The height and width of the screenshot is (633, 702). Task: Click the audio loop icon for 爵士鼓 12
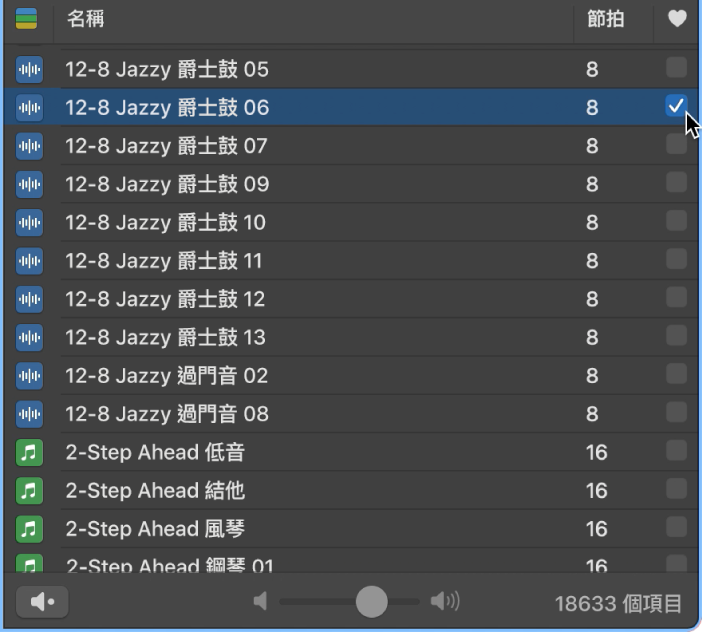tap(30, 299)
